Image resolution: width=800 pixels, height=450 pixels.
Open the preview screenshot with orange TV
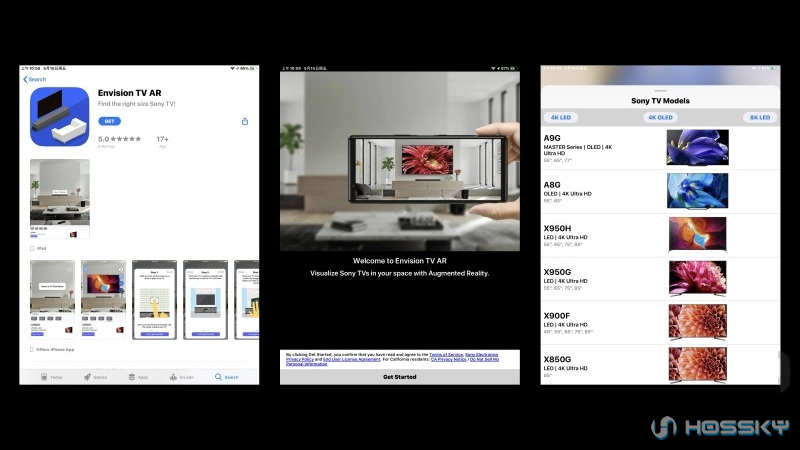[103, 299]
